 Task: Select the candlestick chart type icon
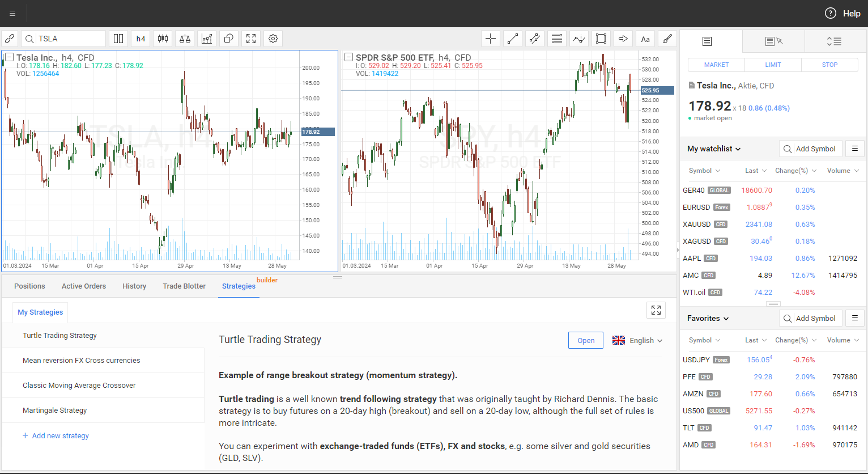point(163,39)
